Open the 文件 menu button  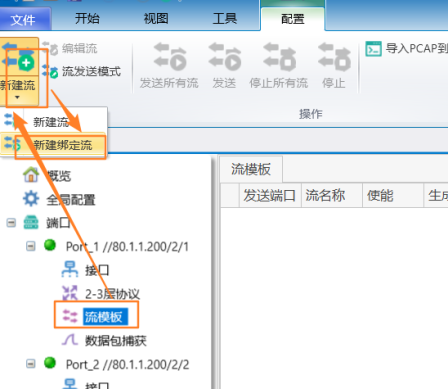click(x=23, y=20)
